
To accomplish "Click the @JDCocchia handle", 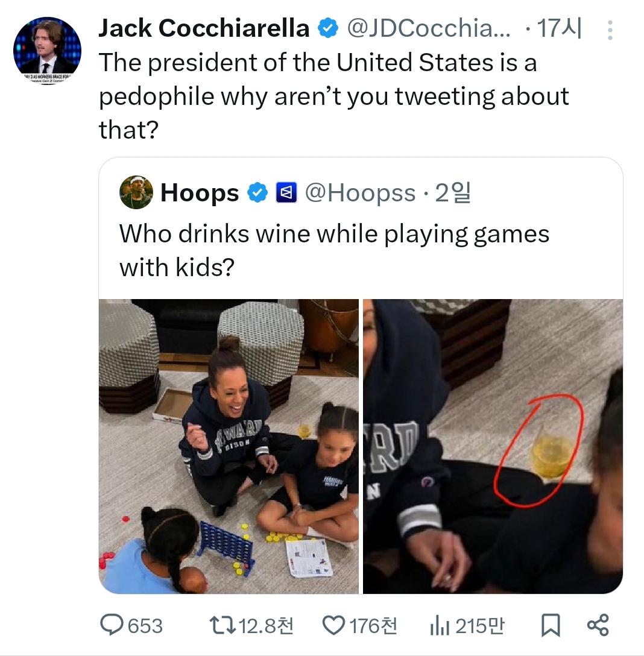I will [427, 28].
